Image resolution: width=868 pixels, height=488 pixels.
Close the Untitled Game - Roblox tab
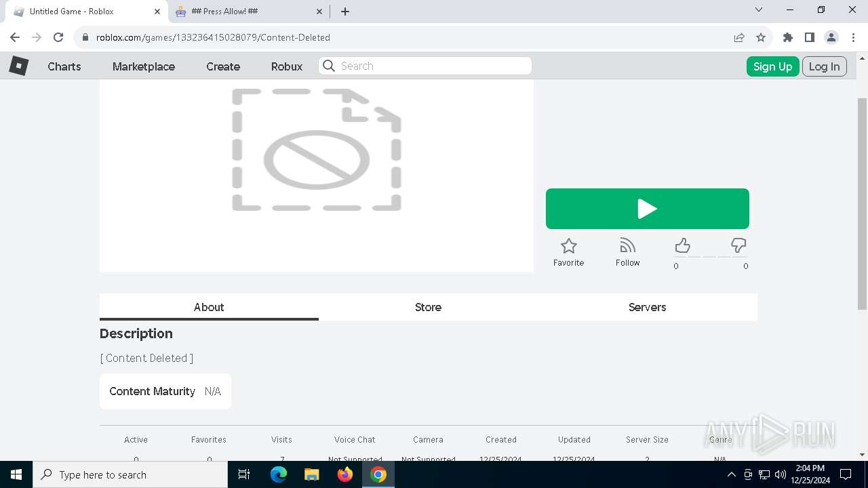157,12
